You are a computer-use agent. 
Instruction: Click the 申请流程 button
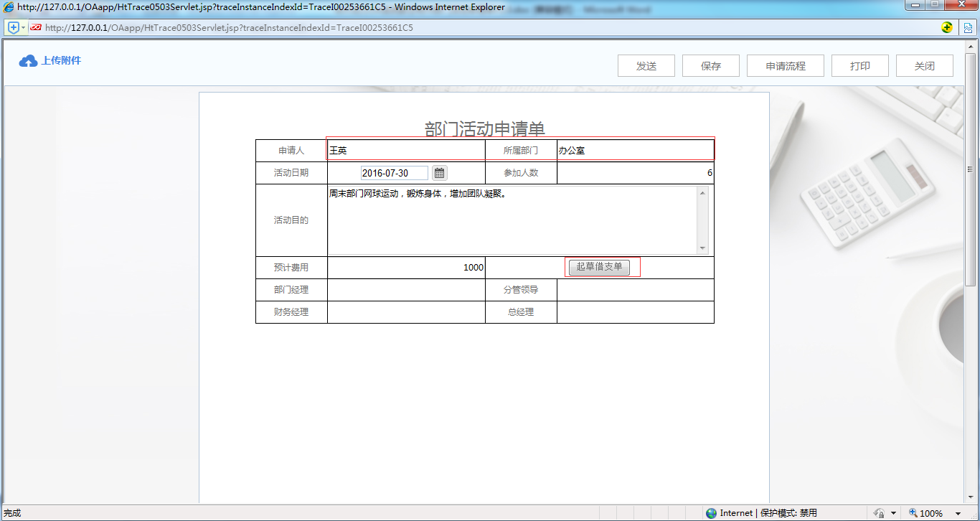coord(786,65)
